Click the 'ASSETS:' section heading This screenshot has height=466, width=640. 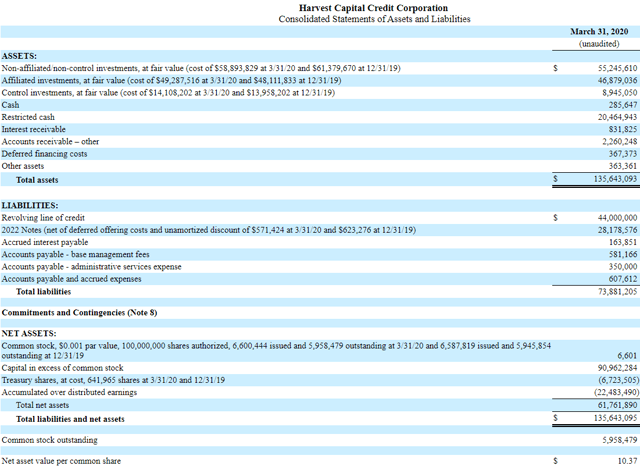pyautogui.click(x=19, y=56)
